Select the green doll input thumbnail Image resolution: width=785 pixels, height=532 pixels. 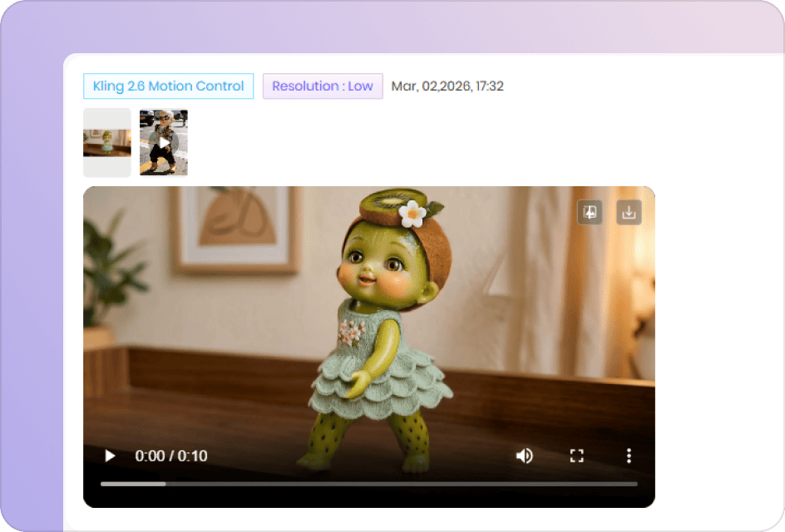pos(106,141)
